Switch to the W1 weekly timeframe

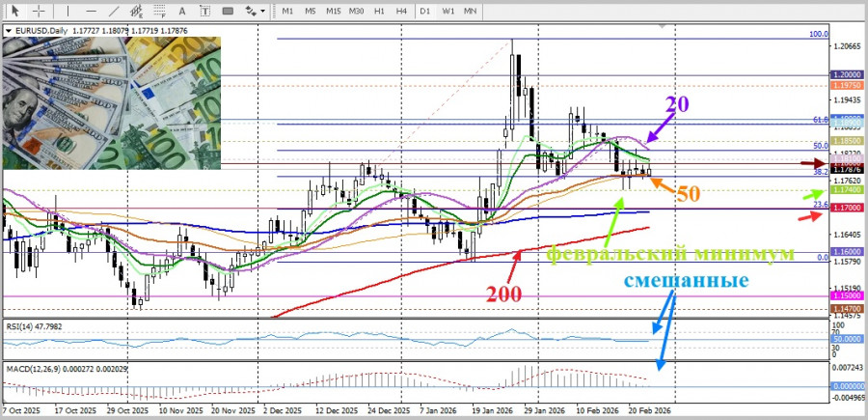448,11
